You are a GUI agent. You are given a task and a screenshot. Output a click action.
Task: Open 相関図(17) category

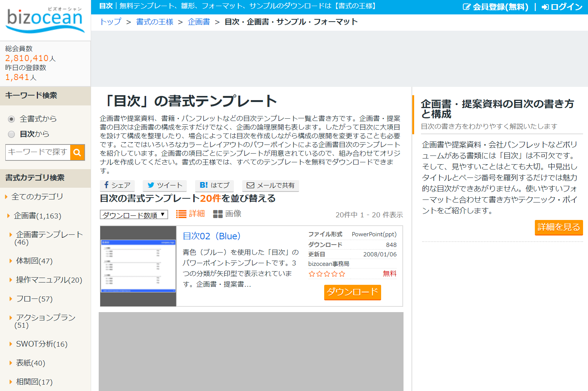click(34, 382)
